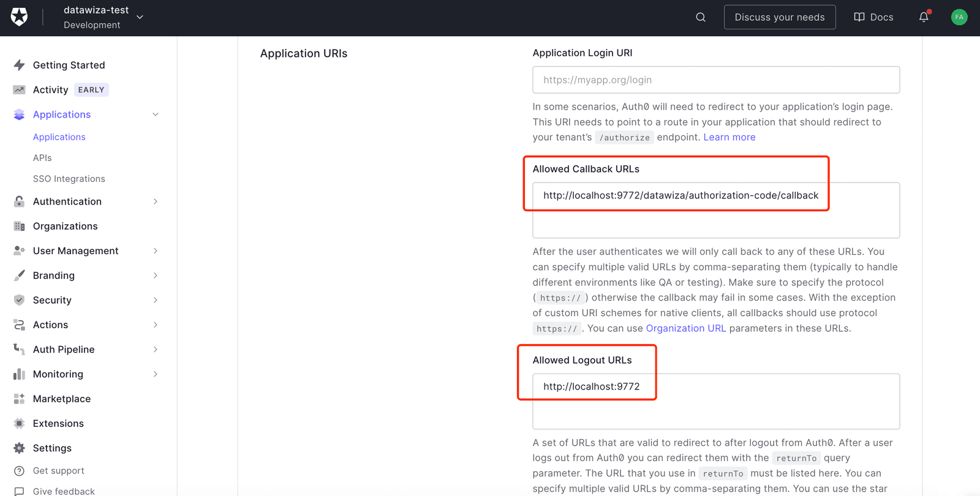980x496 pixels.
Task: Expand the Monitoring section chevron
Action: point(156,374)
